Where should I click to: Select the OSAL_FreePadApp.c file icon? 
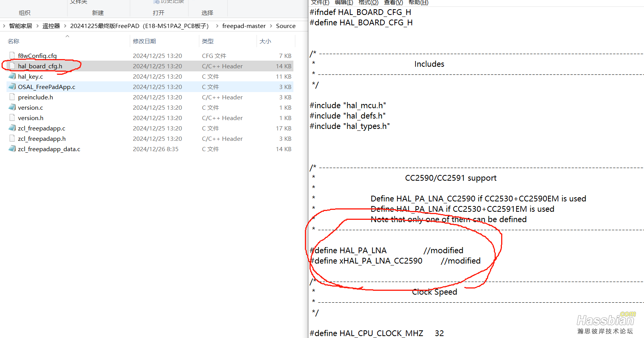(x=12, y=87)
